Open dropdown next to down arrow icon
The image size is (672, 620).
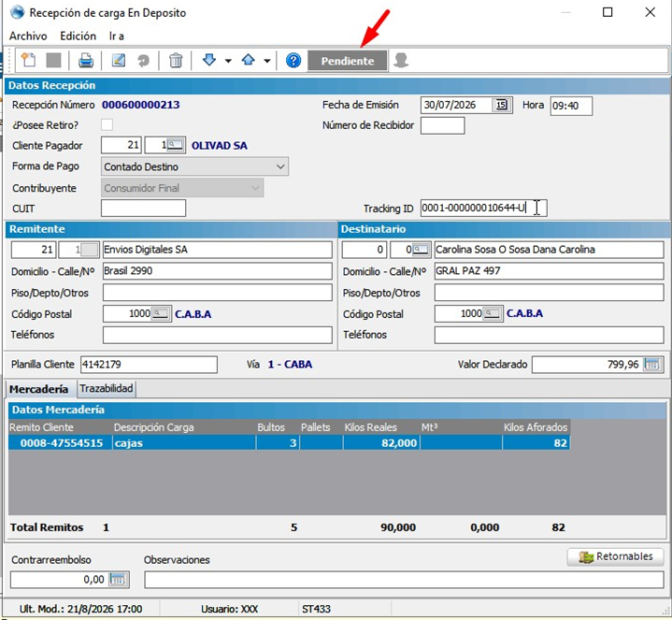(228, 61)
